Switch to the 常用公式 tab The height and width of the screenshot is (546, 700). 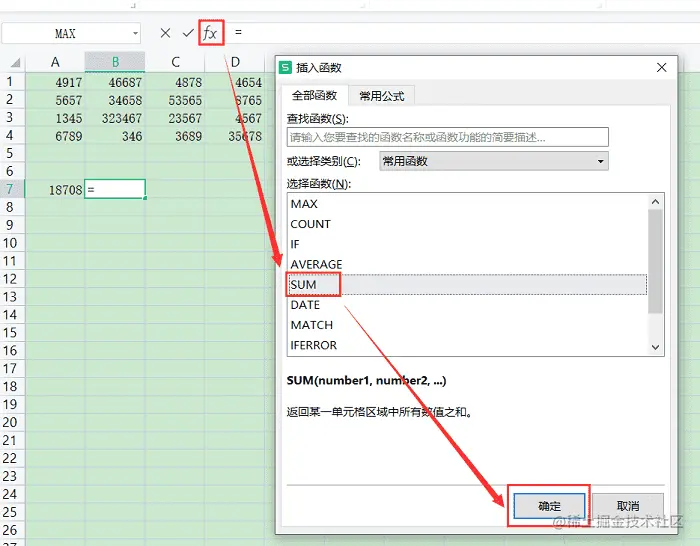[382, 96]
